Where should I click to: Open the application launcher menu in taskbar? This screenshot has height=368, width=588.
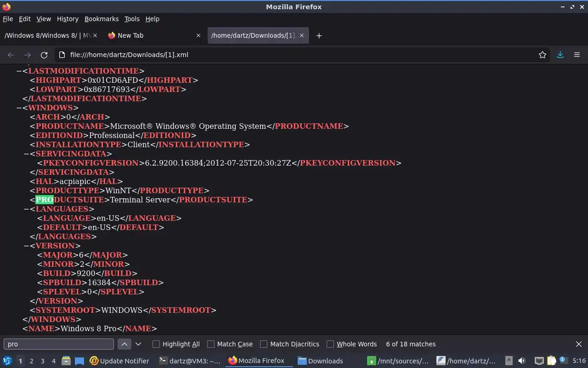(x=7, y=361)
